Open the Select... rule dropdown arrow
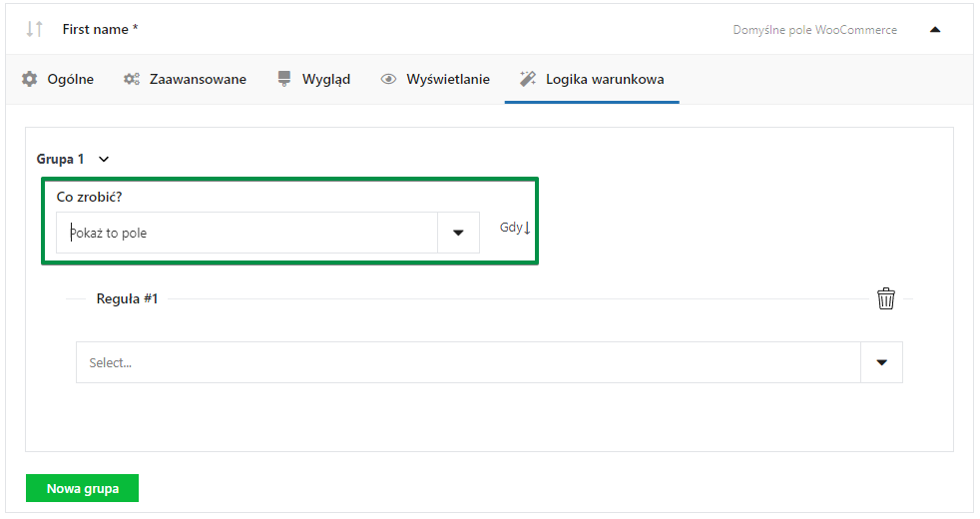 tap(881, 362)
